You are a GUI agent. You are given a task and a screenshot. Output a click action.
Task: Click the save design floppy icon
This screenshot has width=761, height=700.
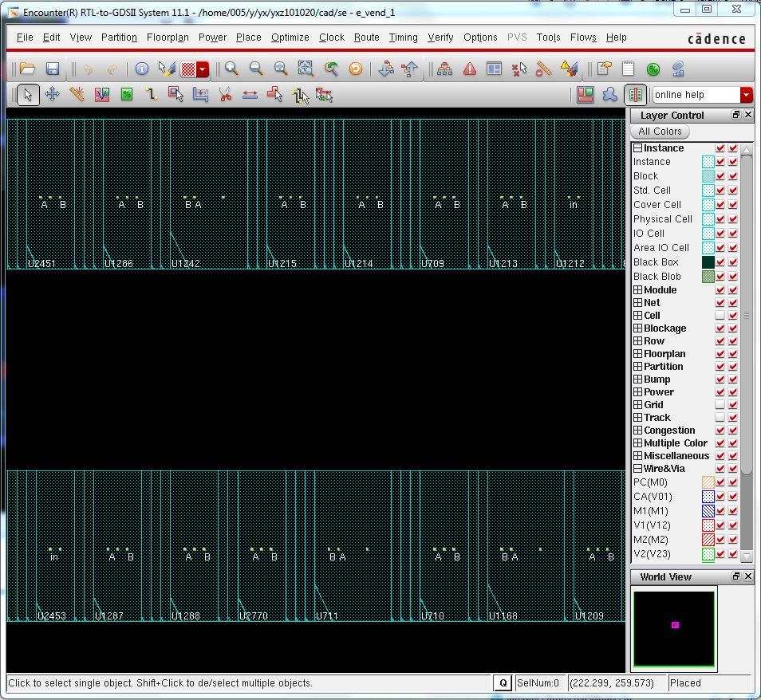point(53,69)
